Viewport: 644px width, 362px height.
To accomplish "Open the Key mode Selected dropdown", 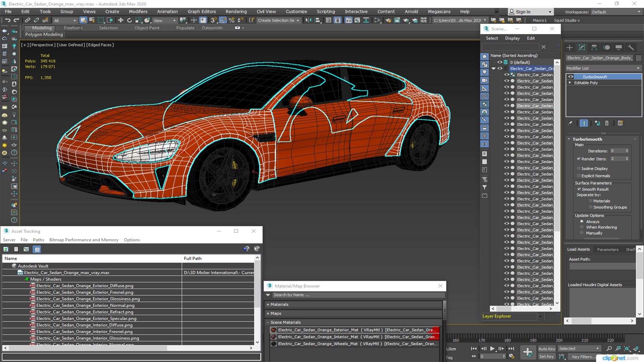I will [579, 349].
